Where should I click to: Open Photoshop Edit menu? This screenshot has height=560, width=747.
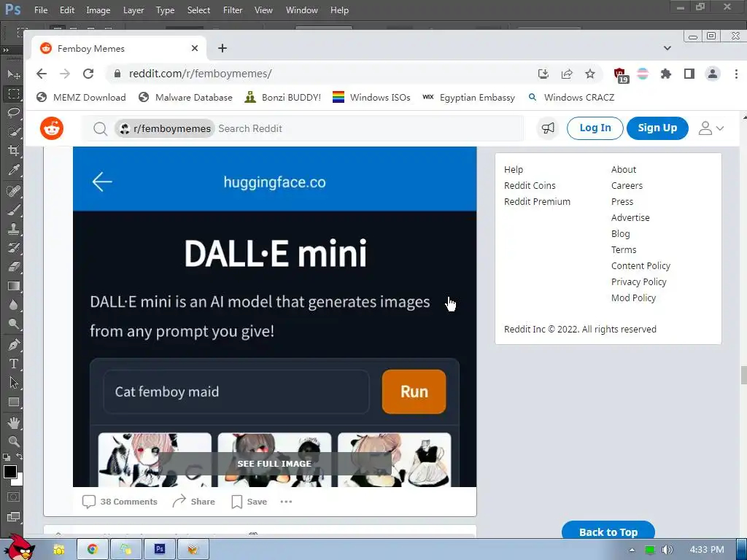coord(66,10)
